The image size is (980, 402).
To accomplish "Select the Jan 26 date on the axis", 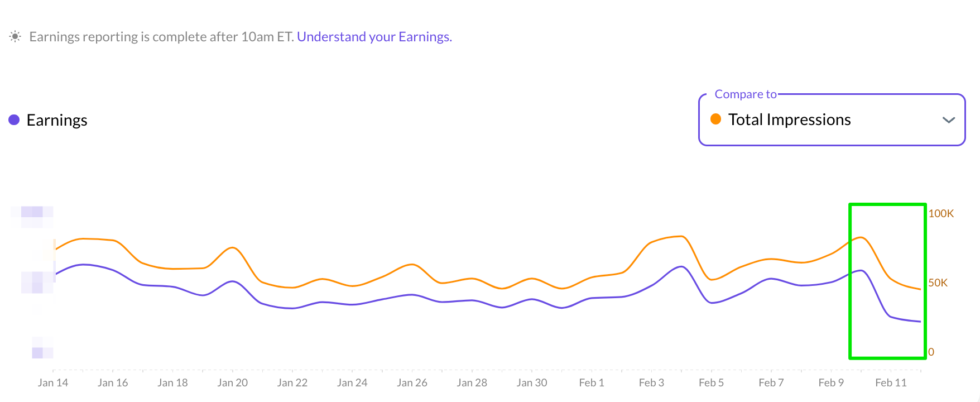I will click(412, 382).
